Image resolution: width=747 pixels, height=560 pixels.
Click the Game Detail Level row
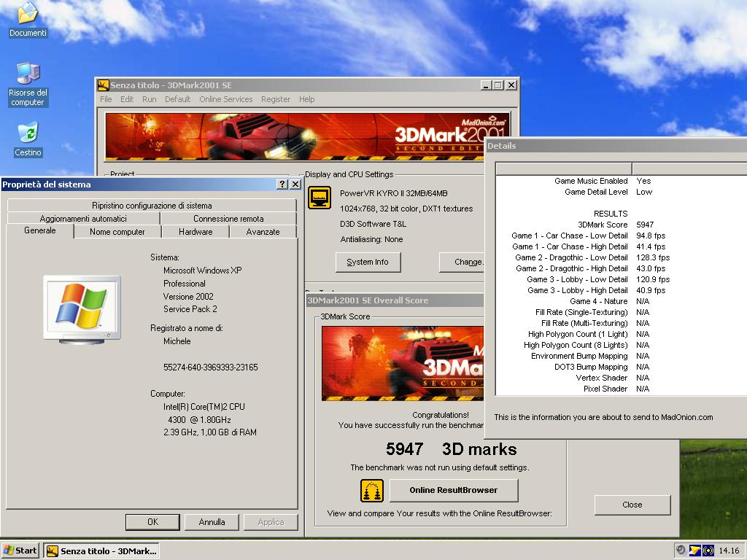[x=622, y=192]
